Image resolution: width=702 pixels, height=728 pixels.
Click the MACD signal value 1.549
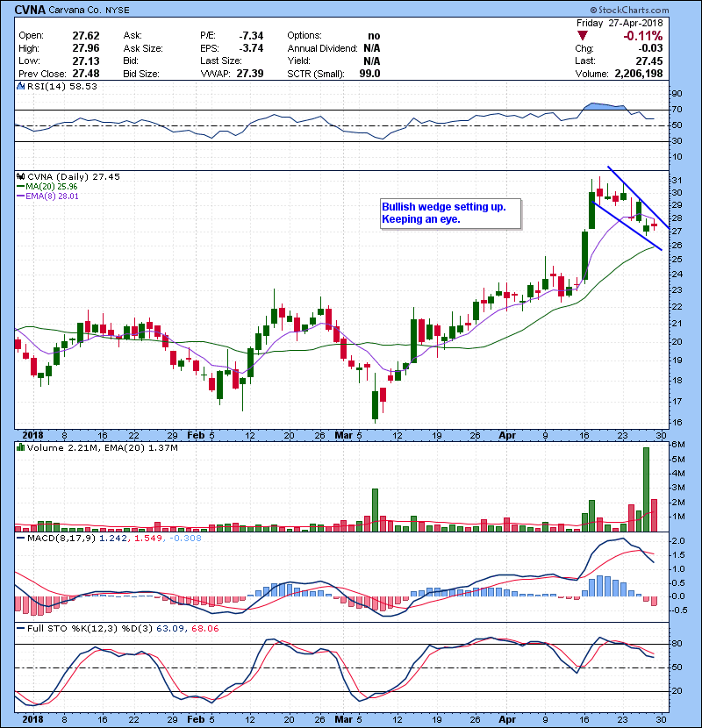pos(148,539)
